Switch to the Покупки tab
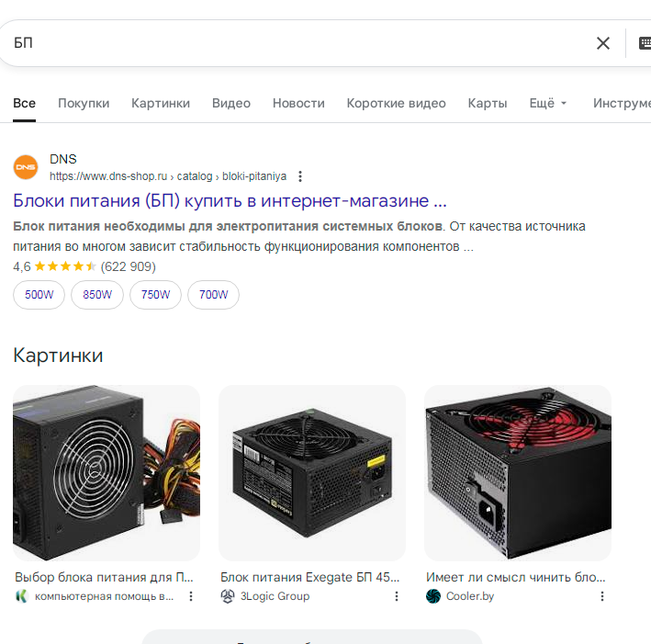The height and width of the screenshot is (644, 651). click(x=84, y=103)
